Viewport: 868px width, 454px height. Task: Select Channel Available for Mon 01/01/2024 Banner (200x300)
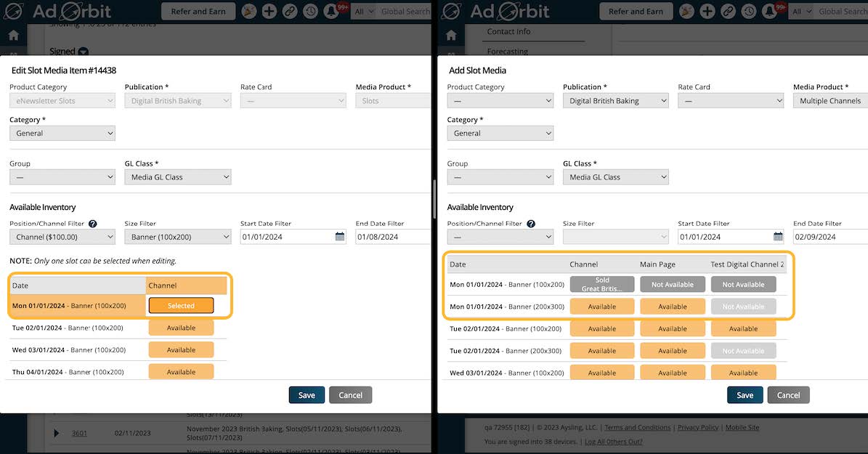click(x=601, y=307)
